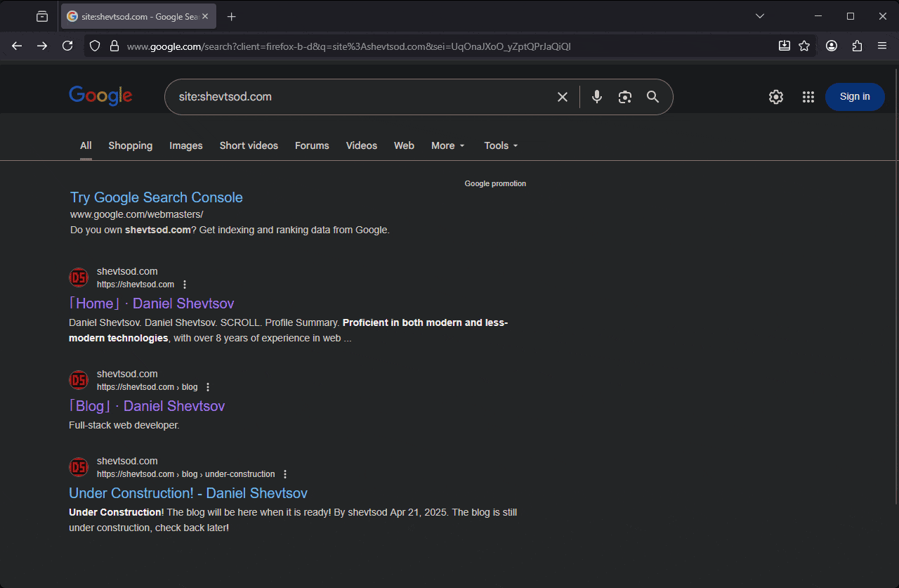Screen dimensions: 899x588
Task: Open the Firefox account icon
Action: (x=832, y=46)
